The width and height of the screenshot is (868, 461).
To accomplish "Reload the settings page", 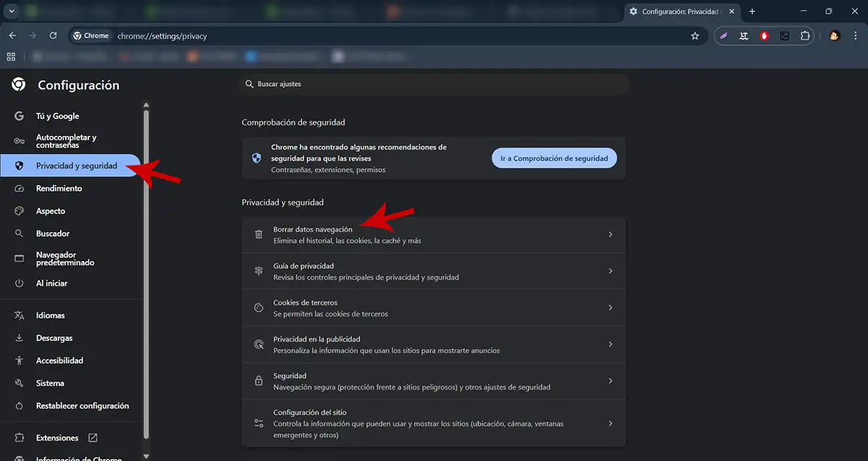I will click(52, 35).
